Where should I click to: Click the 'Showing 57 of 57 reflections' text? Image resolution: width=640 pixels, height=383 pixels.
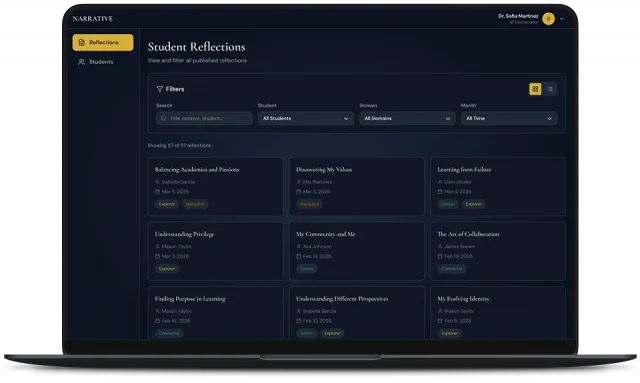[x=179, y=145]
